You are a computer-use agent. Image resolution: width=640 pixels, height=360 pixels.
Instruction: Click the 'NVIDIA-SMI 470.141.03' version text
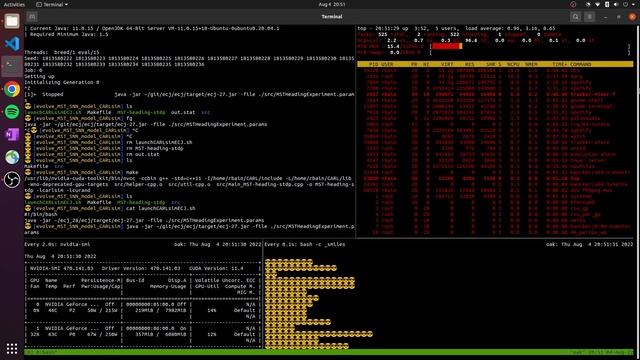[x=62, y=269]
